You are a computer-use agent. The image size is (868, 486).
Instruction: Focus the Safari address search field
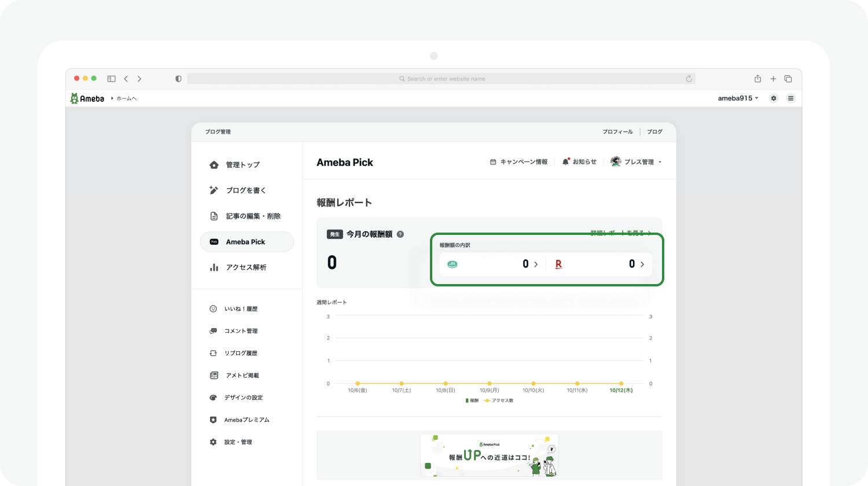[441, 79]
